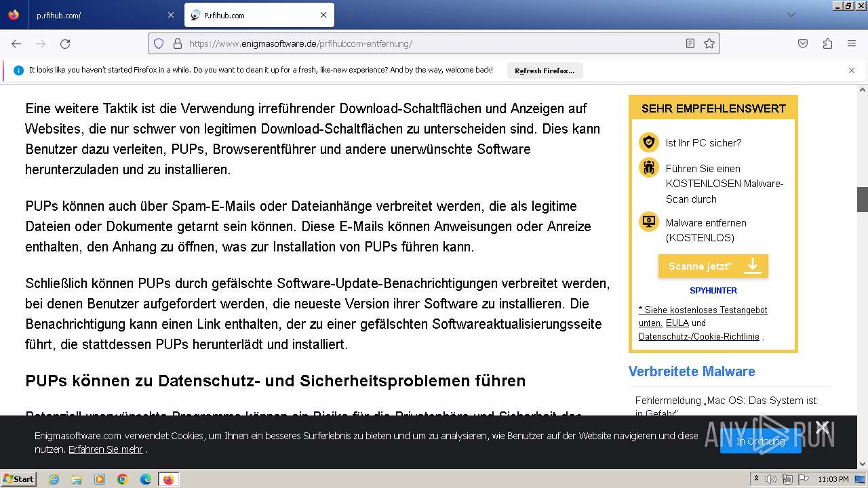
Task: Click the tracking protection shield icon
Action: pos(159,43)
